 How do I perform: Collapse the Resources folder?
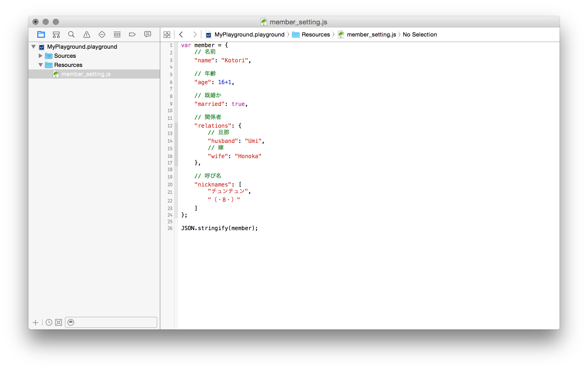[40, 65]
